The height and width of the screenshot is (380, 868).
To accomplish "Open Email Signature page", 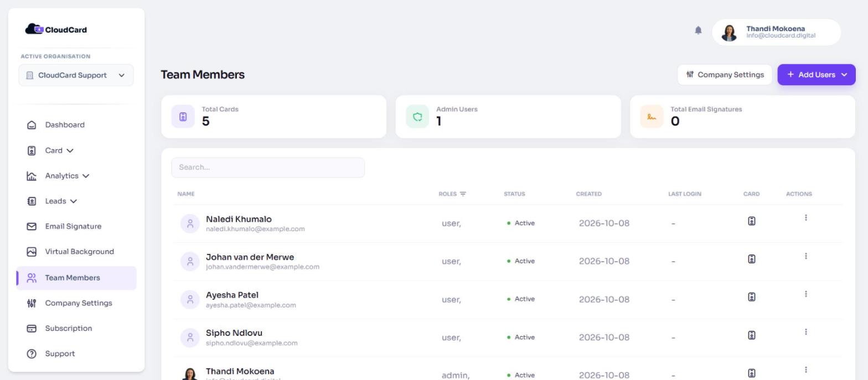I will (x=73, y=227).
